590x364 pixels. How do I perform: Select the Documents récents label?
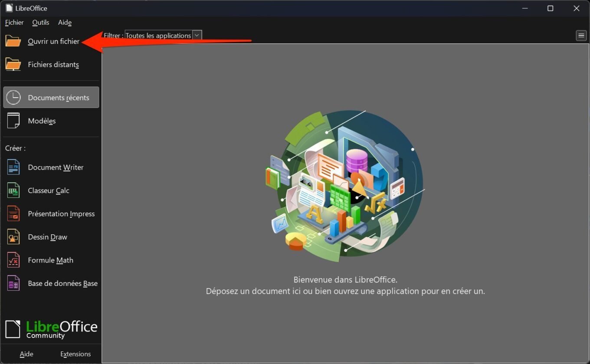[59, 98]
